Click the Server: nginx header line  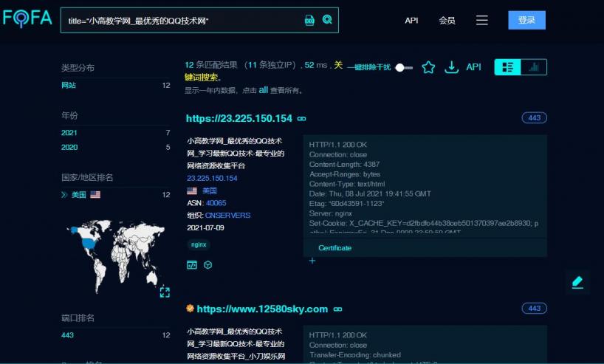click(331, 213)
